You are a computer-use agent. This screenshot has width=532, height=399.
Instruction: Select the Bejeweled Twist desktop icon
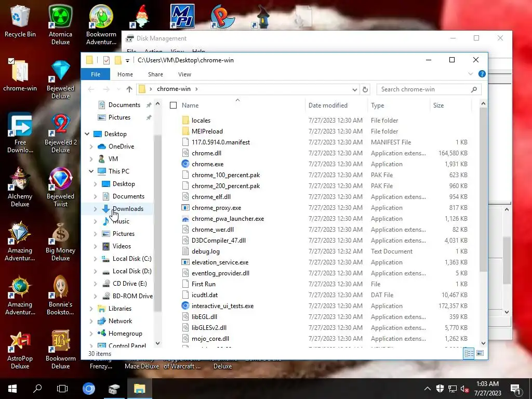coord(60,187)
